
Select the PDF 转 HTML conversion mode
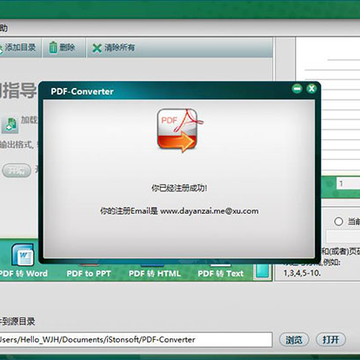pyautogui.click(x=154, y=274)
